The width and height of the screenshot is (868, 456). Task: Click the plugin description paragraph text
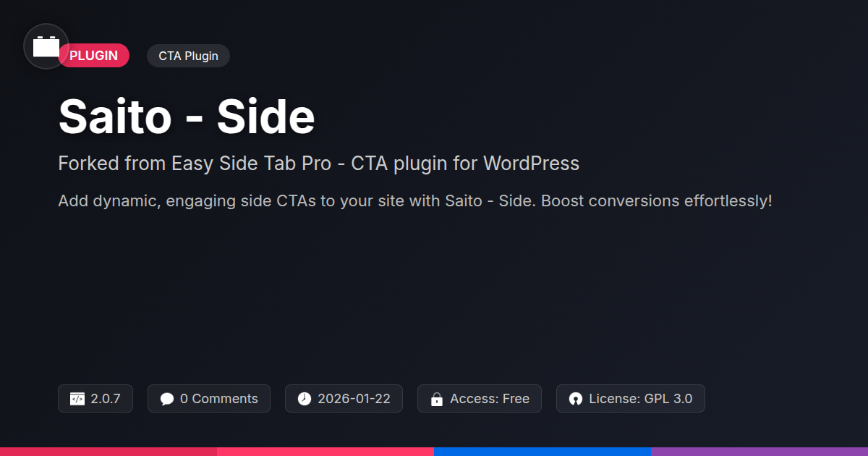415,200
